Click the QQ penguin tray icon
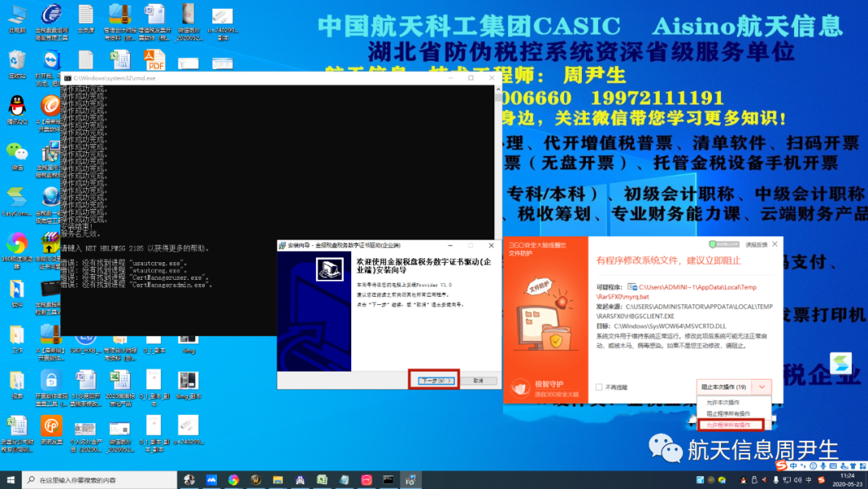 tap(743, 480)
